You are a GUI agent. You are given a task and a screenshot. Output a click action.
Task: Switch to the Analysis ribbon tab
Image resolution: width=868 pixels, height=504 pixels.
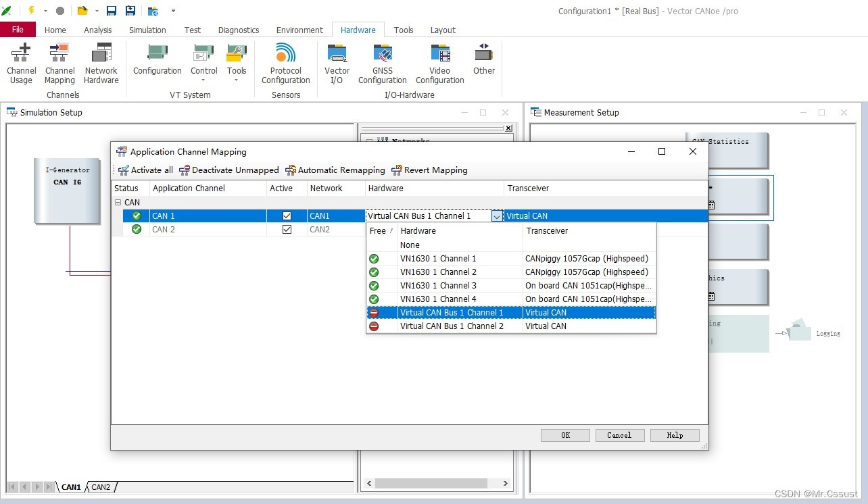tap(98, 30)
